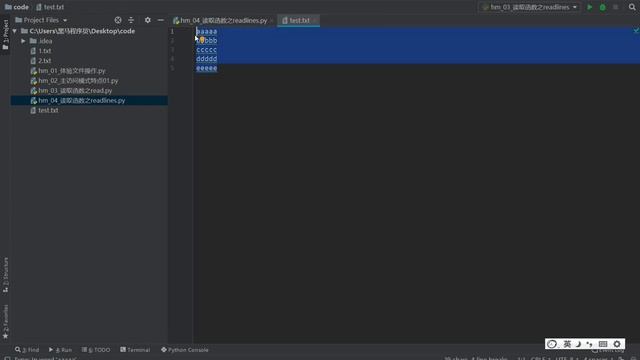Open the Run tool window
The width and height of the screenshot is (640, 360).
(x=60, y=350)
